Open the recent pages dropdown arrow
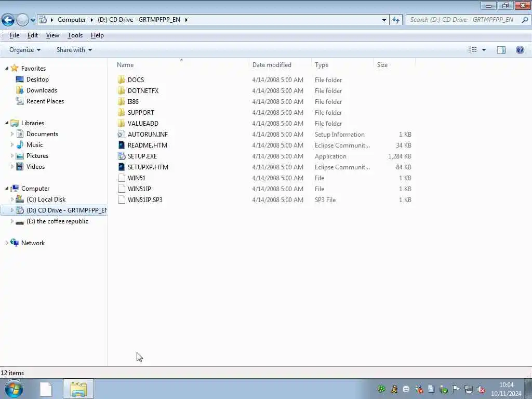This screenshot has width=532, height=399. pyautogui.click(x=33, y=20)
